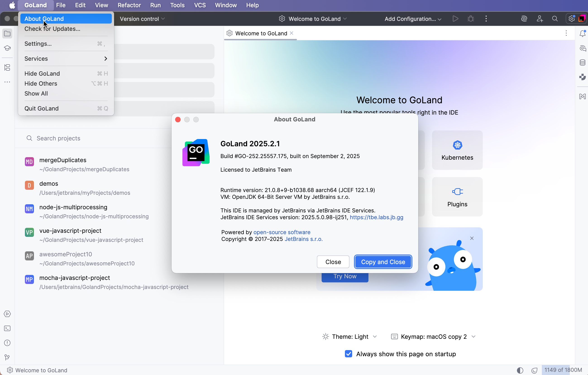The image size is (588, 375).
Task: Select the debug (bug) icon in toolbar
Action: tap(470, 19)
